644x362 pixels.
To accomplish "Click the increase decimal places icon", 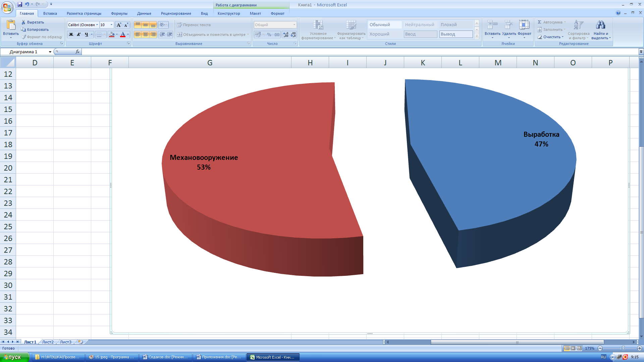I will (285, 35).
